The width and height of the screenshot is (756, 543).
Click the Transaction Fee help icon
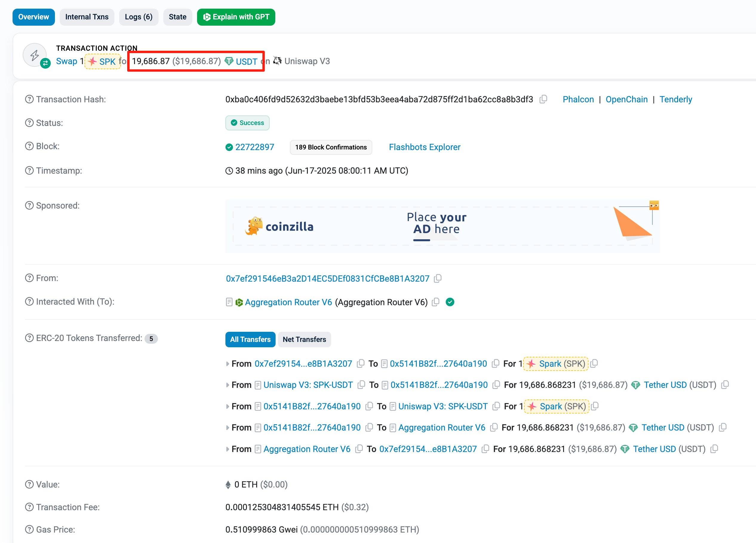[29, 507]
